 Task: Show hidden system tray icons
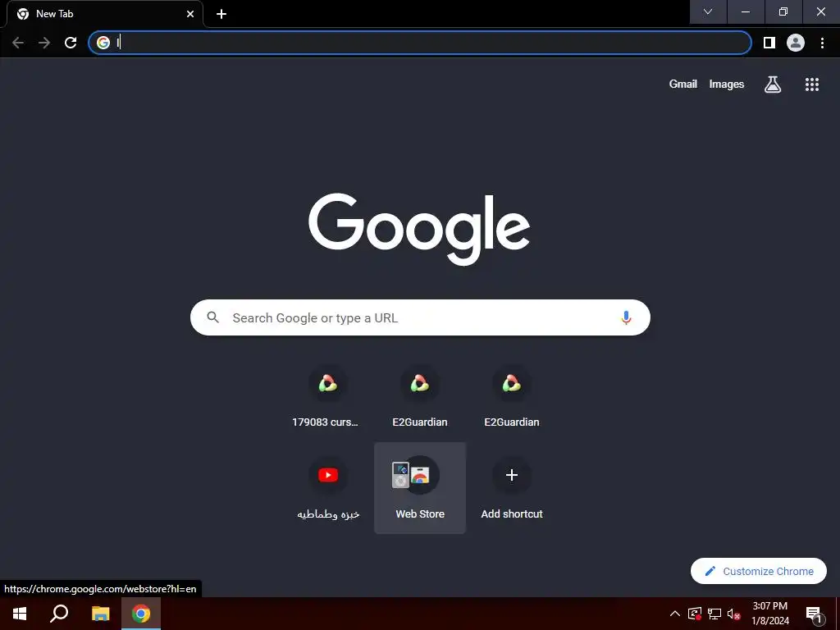[675, 614]
